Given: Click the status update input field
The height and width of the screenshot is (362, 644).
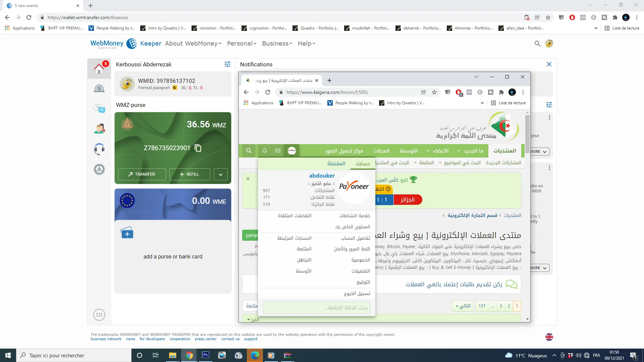Looking at the screenshot, I should 316,308.
